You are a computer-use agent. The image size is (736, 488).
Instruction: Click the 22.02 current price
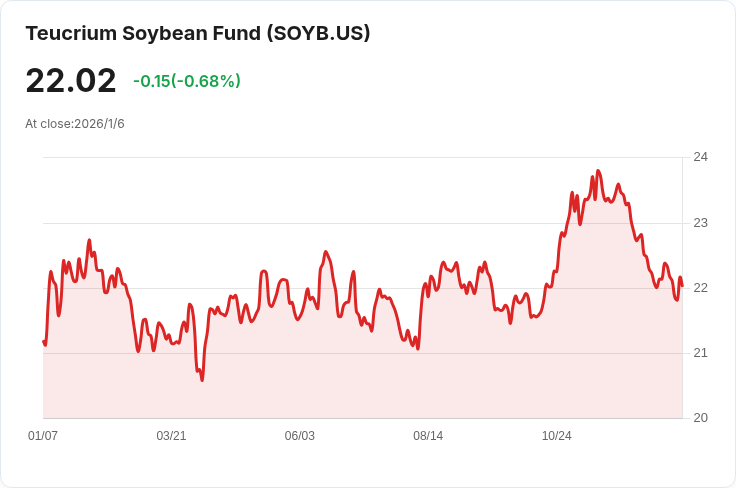tap(71, 81)
